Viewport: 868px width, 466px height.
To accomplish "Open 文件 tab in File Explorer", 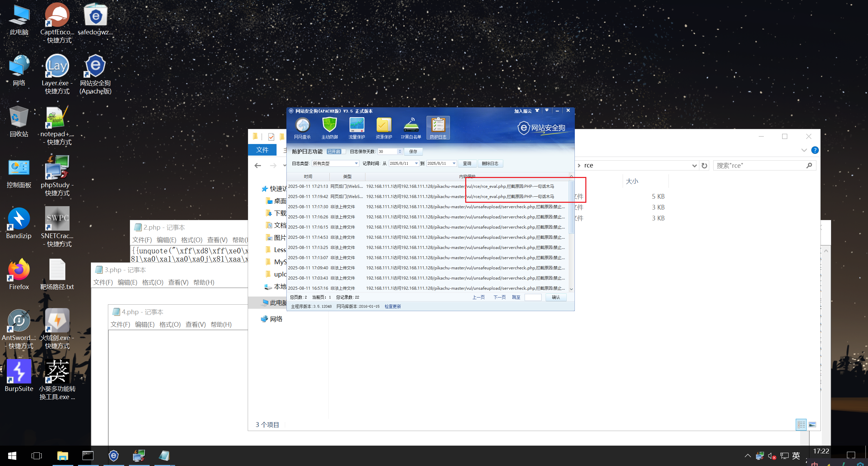I will pyautogui.click(x=262, y=150).
